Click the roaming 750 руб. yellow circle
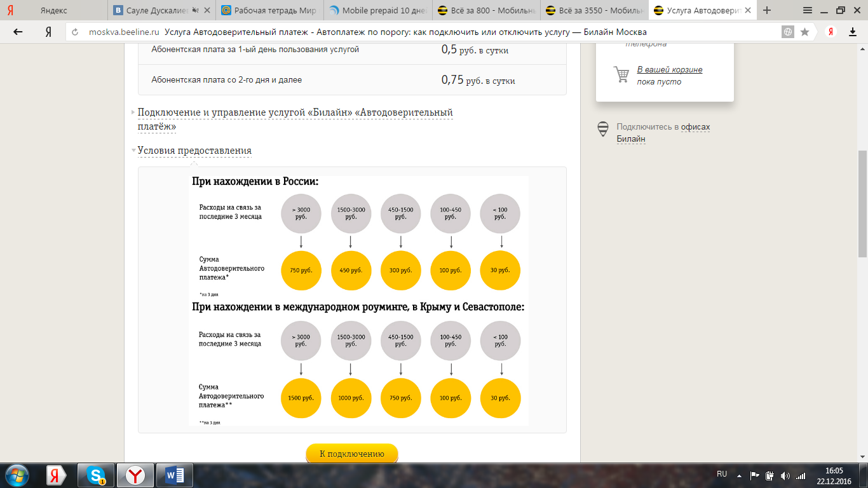The image size is (868, 488). point(400,398)
